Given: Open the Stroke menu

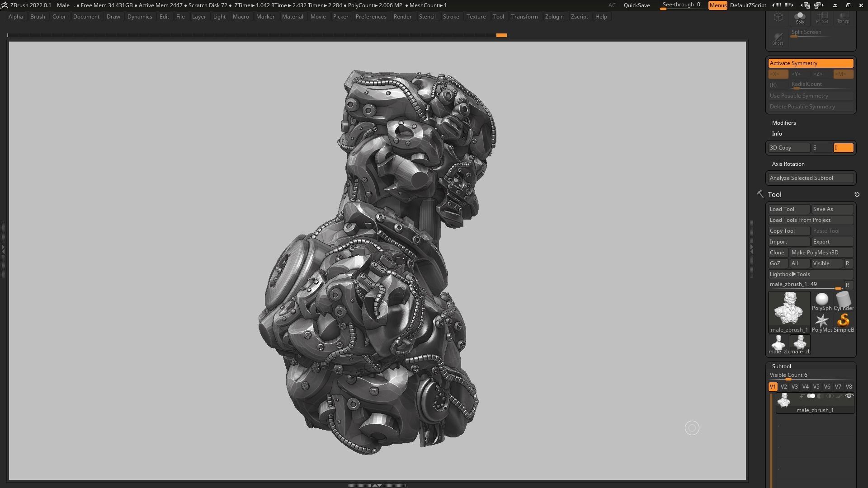Looking at the screenshot, I should 450,17.
